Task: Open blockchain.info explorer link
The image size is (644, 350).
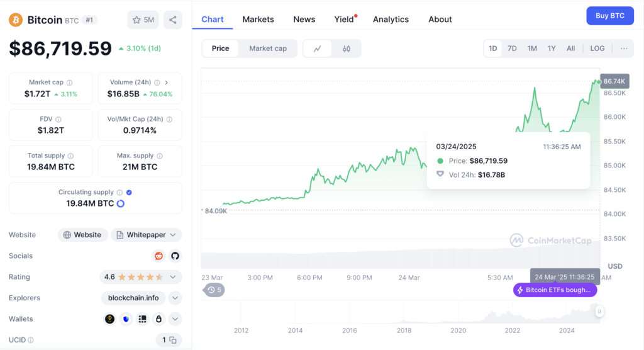Action: point(133,298)
